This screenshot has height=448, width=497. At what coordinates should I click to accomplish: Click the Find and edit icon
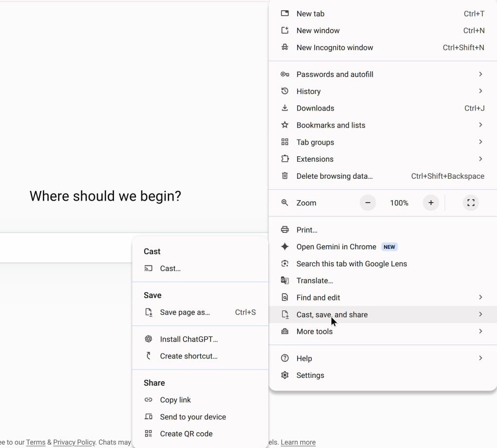[285, 297]
